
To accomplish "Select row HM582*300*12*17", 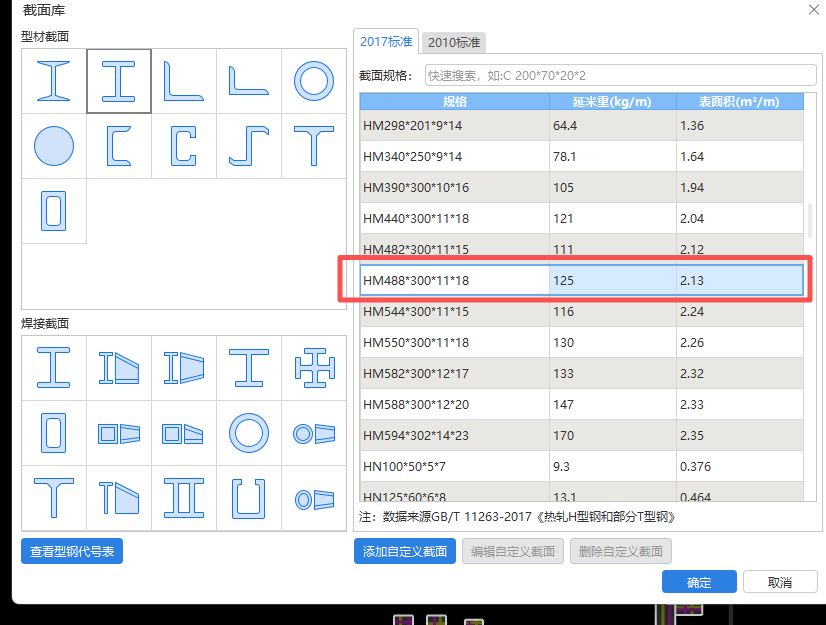I will coord(582,374).
